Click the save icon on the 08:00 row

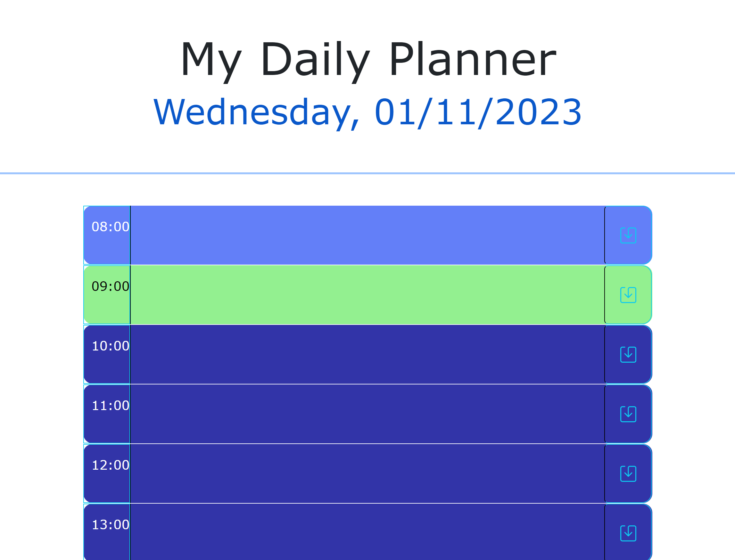click(628, 235)
